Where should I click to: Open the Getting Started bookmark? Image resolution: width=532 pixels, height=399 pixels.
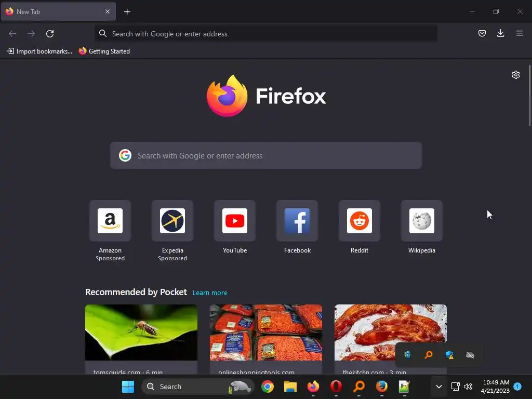click(104, 51)
